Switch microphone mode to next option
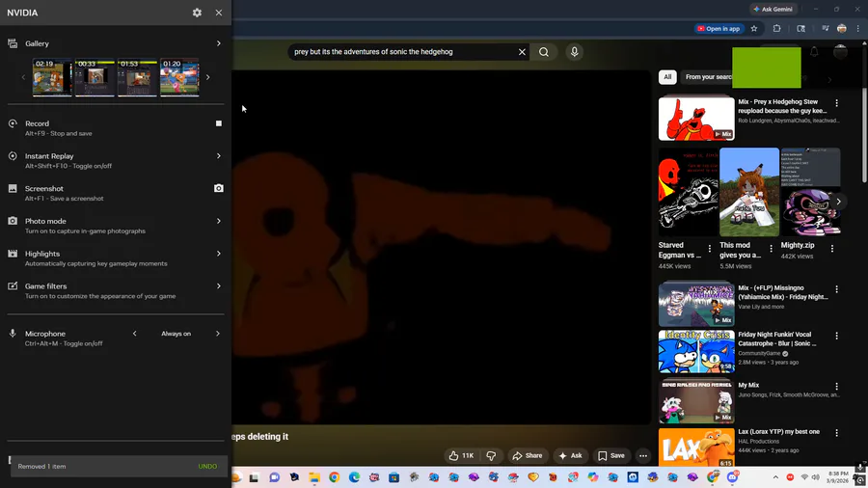The image size is (868, 488). click(x=218, y=334)
